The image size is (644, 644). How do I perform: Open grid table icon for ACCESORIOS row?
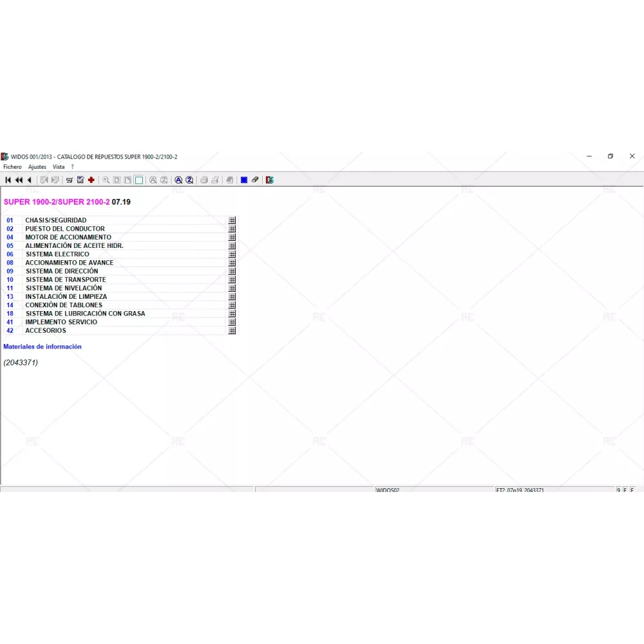[232, 330]
